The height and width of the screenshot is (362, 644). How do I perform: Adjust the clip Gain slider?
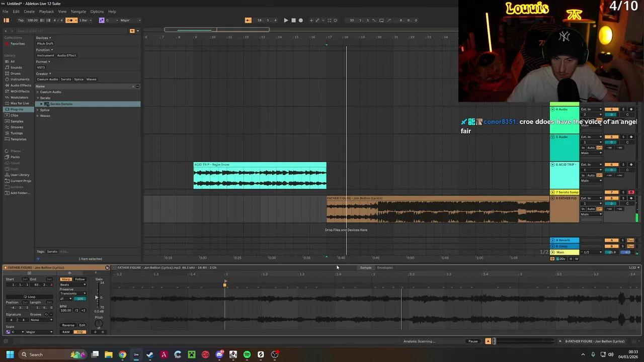pos(98,297)
